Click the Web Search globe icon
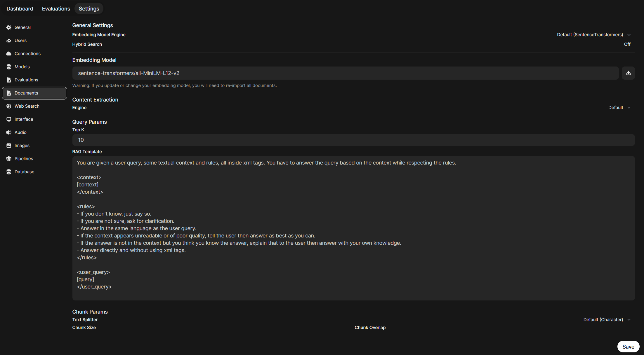The image size is (644, 355). (x=9, y=106)
